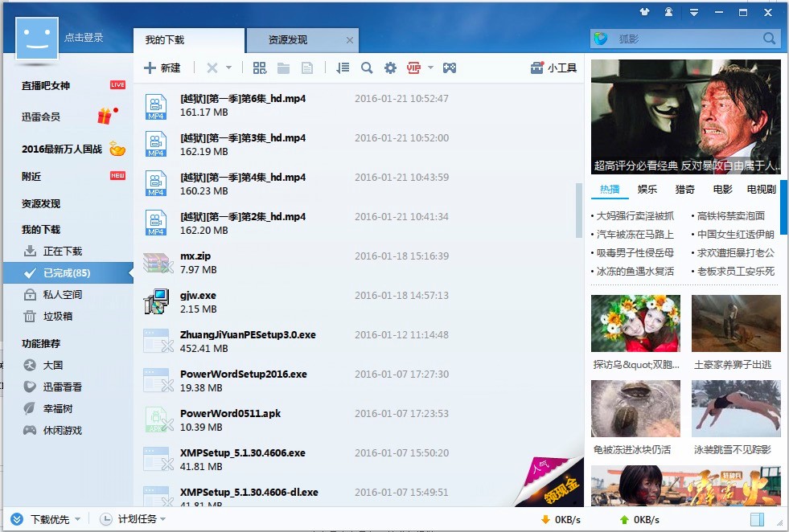Open 垃圾箱 in sidebar
Viewport: 789px width, 532px height.
click(x=57, y=316)
